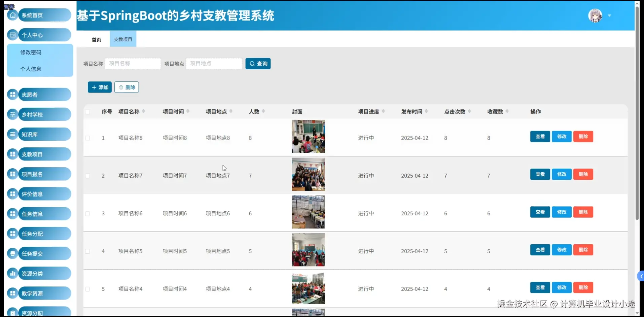Click the 操作 column header

536,112
